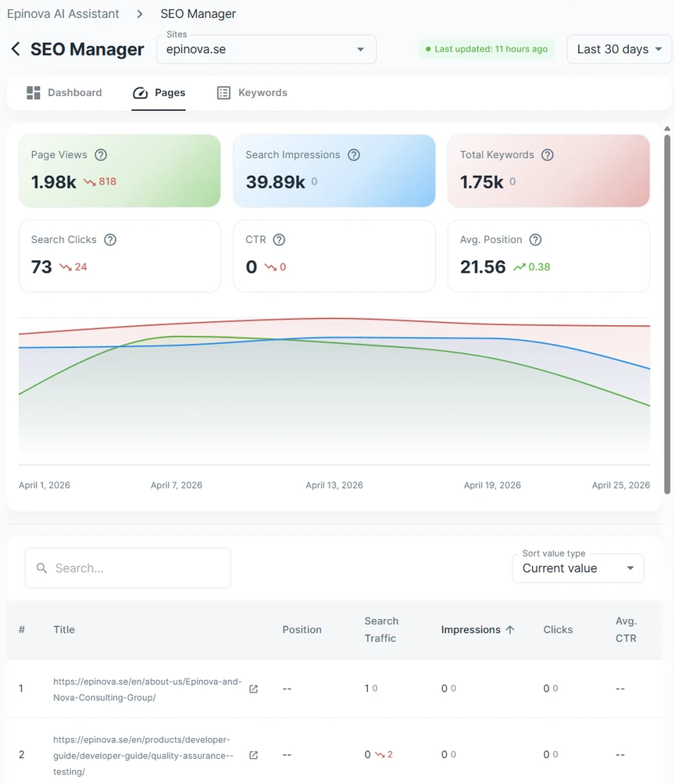Viewport: 675px width, 784px height.
Task: Open help icon next to CTR
Action: [x=279, y=240]
